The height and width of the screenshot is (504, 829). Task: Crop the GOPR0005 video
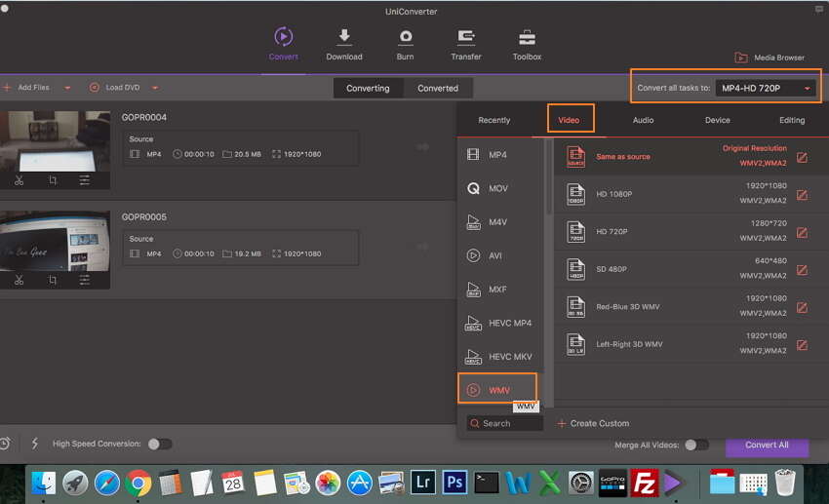click(53, 280)
